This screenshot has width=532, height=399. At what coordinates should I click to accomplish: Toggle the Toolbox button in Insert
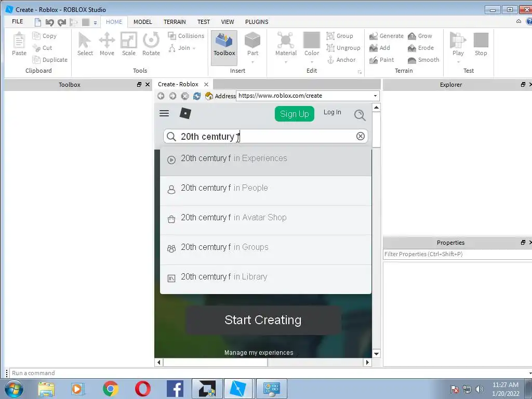tap(224, 47)
